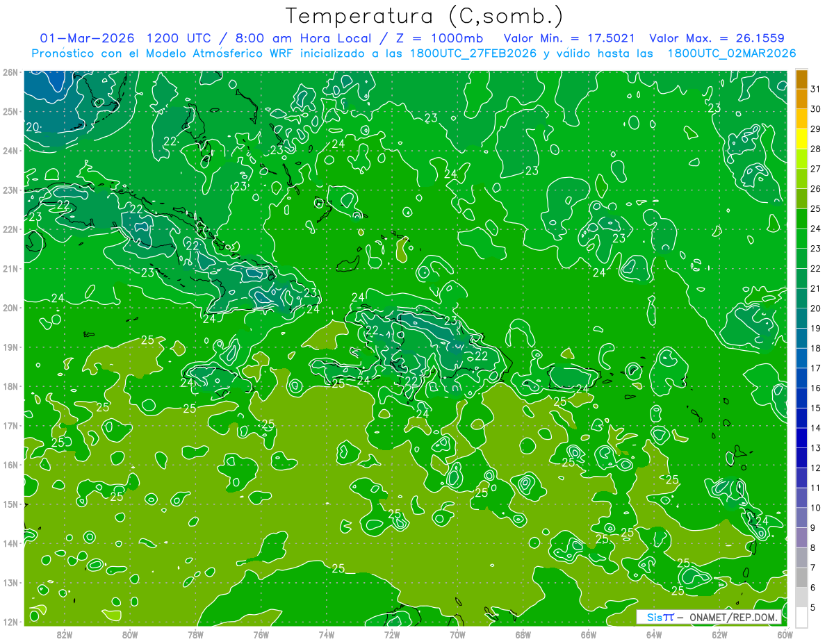Click the '24N' latitude axis label
Viewport: 834px width, 644px height.
click(10, 151)
